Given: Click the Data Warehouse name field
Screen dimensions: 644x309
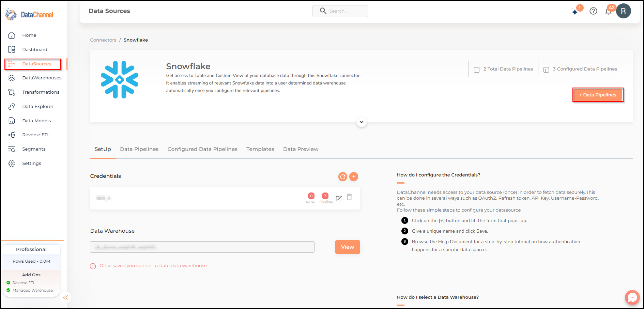Looking at the screenshot, I should click(x=202, y=247).
